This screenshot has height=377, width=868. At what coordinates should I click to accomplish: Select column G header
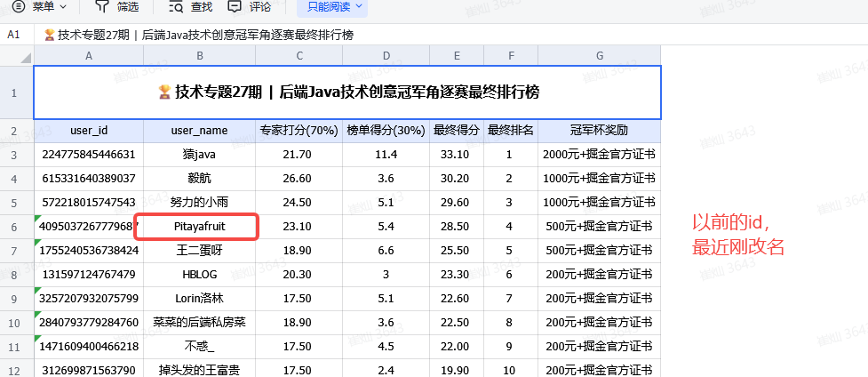point(599,55)
